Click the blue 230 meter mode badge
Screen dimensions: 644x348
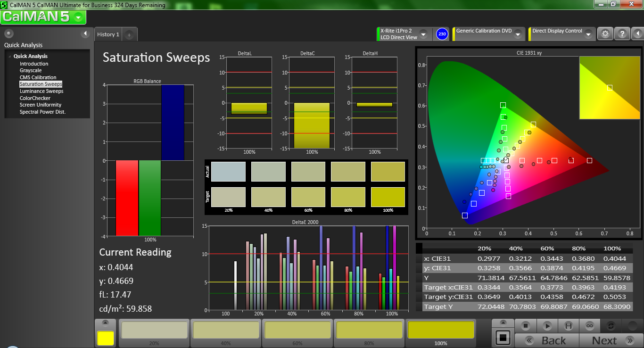(x=442, y=34)
